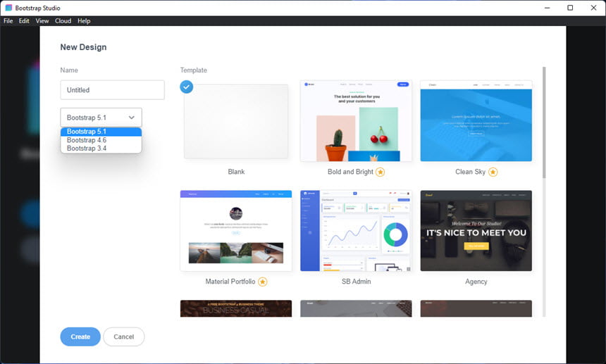
Task: Click the star badge beside Clean Sky
Action: tap(493, 172)
